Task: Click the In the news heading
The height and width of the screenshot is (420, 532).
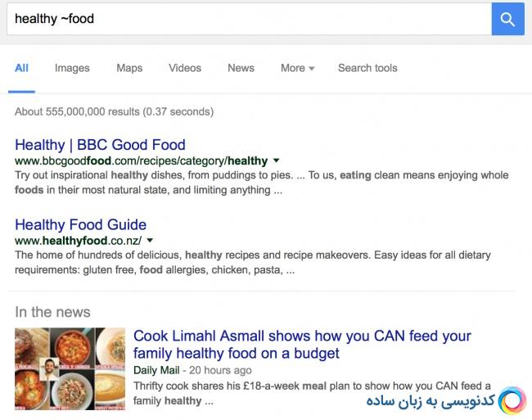Action: click(x=52, y=312)
